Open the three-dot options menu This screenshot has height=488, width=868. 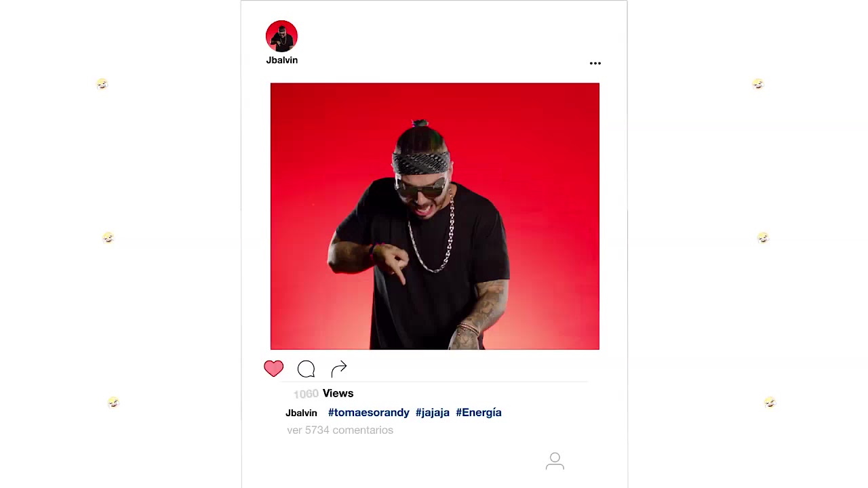coord(595,63)
